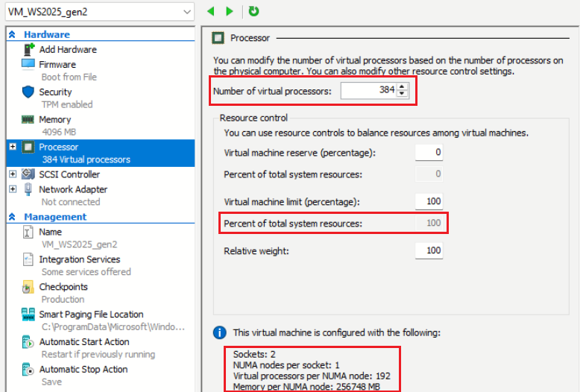Increase the number of virtual processors

(x=403, y=87)
